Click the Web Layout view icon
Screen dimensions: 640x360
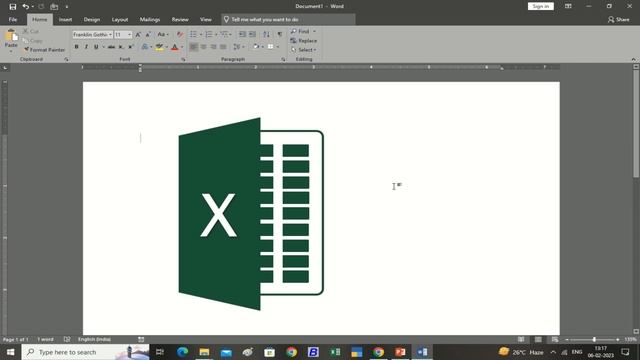pyautogui.click(x=555, y=340)
